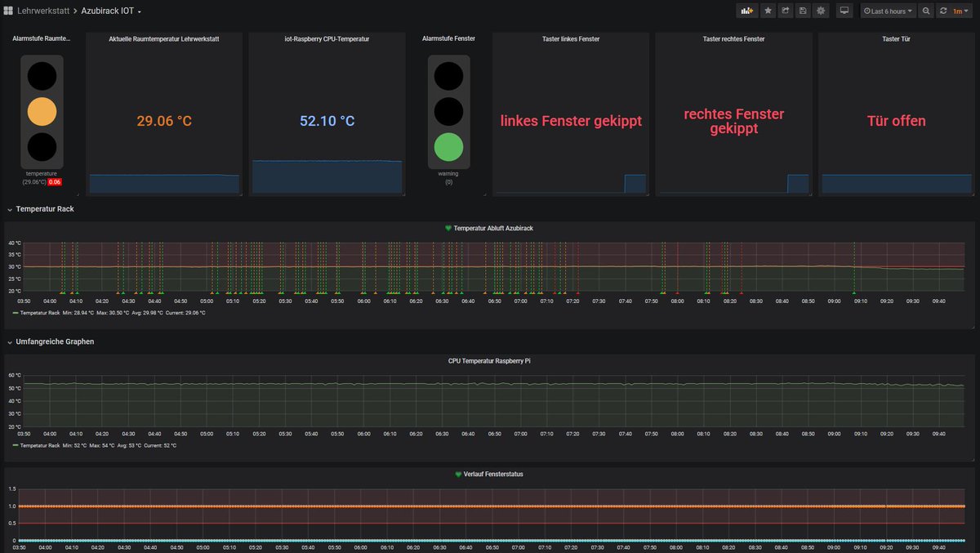Click the orange light in the Raumtemperatur traffic light
This screenshot has width=980, height=553.
pyautogui.click(x=42, y=112)
